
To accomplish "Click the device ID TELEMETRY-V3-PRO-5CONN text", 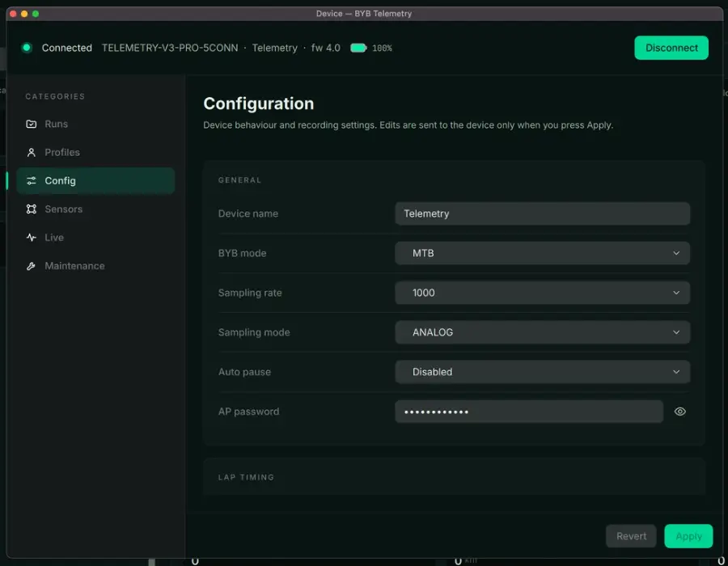I will click(x=170, y=48).
